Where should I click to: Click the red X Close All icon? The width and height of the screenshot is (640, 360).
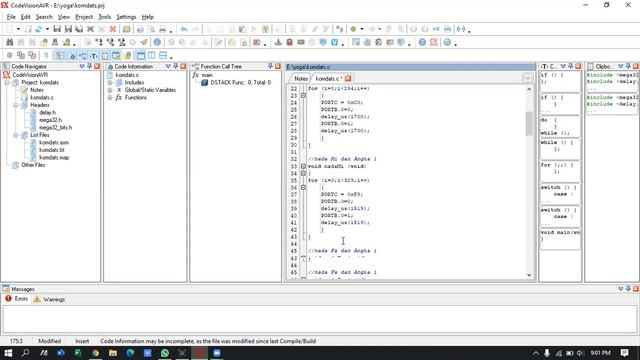(113, 29)
